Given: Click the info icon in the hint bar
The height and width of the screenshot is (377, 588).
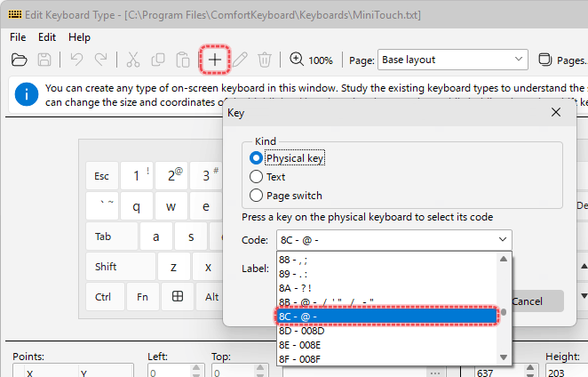Looking at the screenshot, I should click(x=27, y=94).
